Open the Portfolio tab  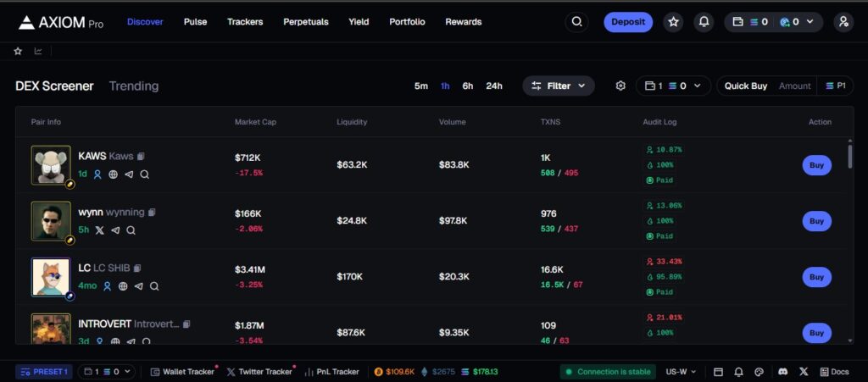(x=407, y=22)
